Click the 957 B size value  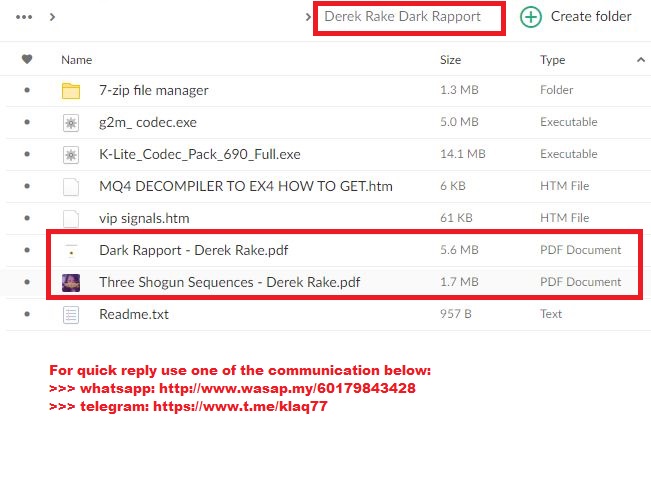point(456,314)
